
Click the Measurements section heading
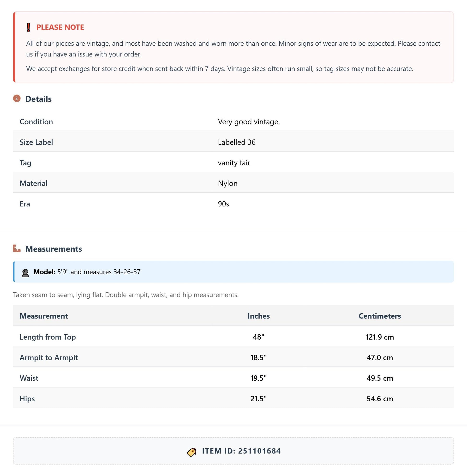pos(54,249)
